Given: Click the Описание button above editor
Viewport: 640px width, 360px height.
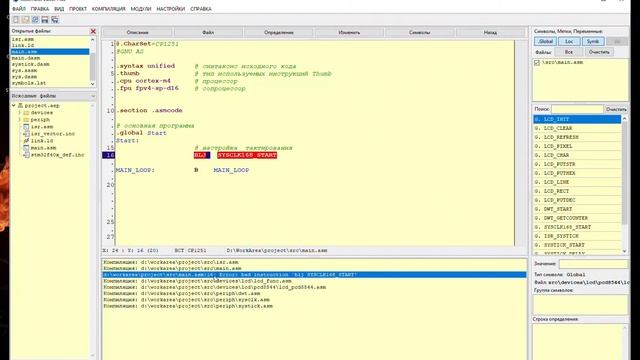Looking at the screenshot, I should (138, 32).
